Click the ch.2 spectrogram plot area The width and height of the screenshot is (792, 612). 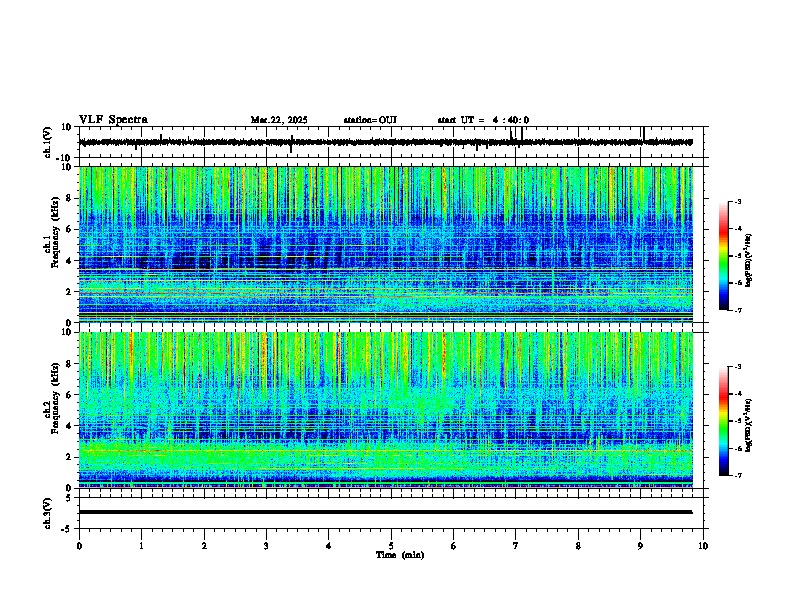[385, 410]
